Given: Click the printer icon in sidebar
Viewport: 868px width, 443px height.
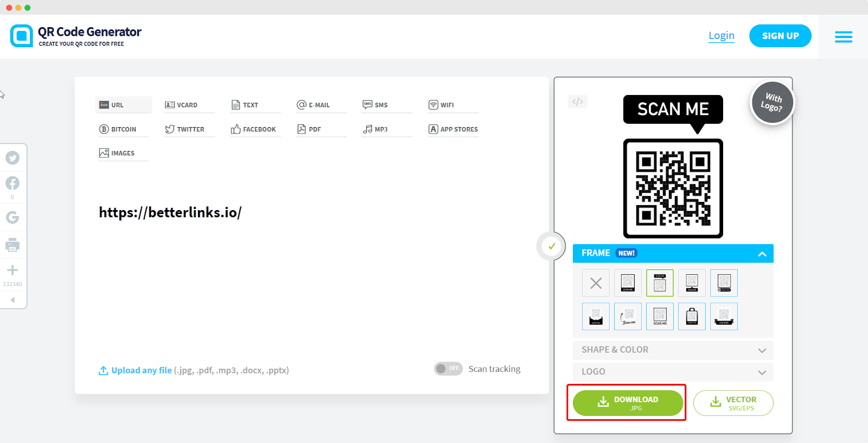Looking at the screenshot, I should [12, 245].
